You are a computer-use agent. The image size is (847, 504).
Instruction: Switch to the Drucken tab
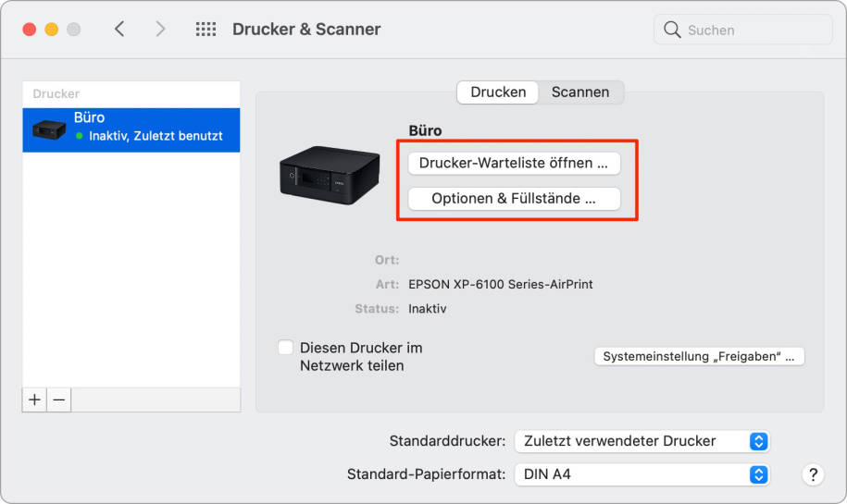pos(498,92)
